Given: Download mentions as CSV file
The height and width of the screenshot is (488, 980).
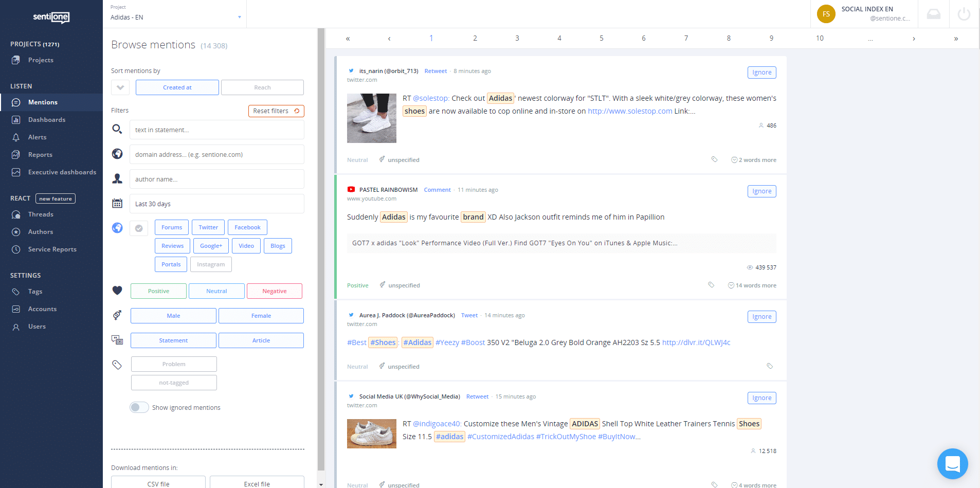Looking at the screenshot, I should coord(158,483).
